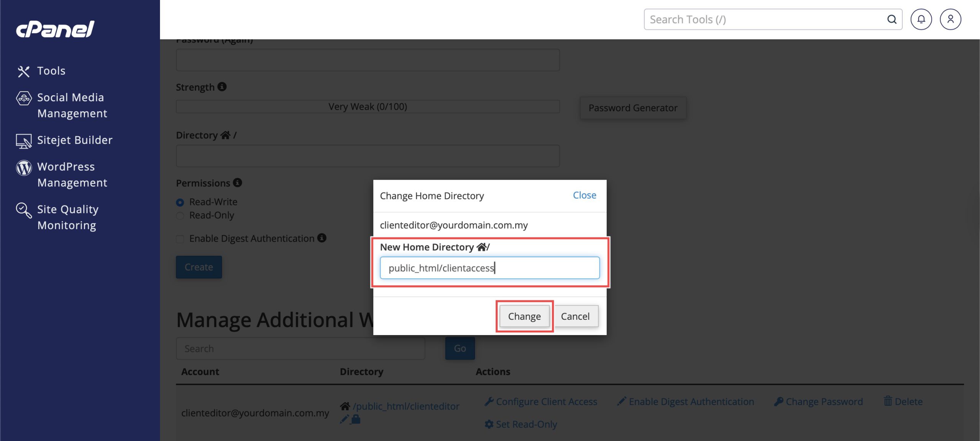
Task: Click the New Home Directory text field
Action: tap(489, 268)
